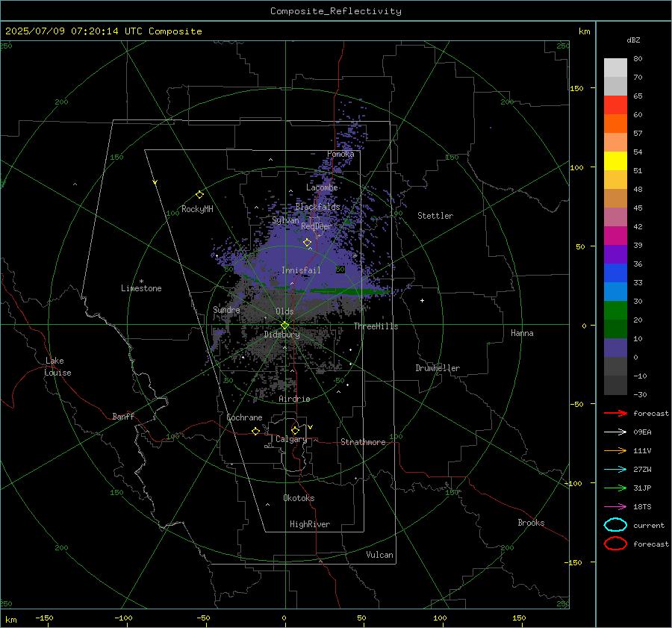The height and width of the screenshot is (628, 672).
Task: Click the Ponoka town label
Action: point(340,154)
